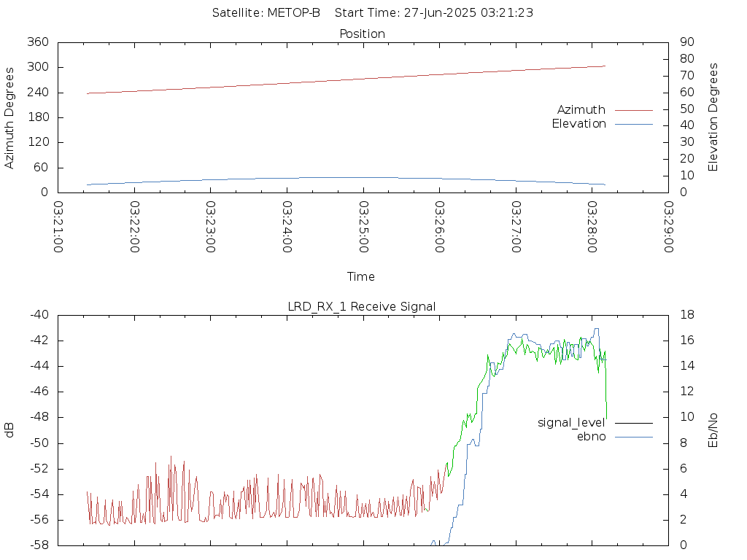Click the "LRD_RX_1 Receive Signal" chart title

pos(362,307)
